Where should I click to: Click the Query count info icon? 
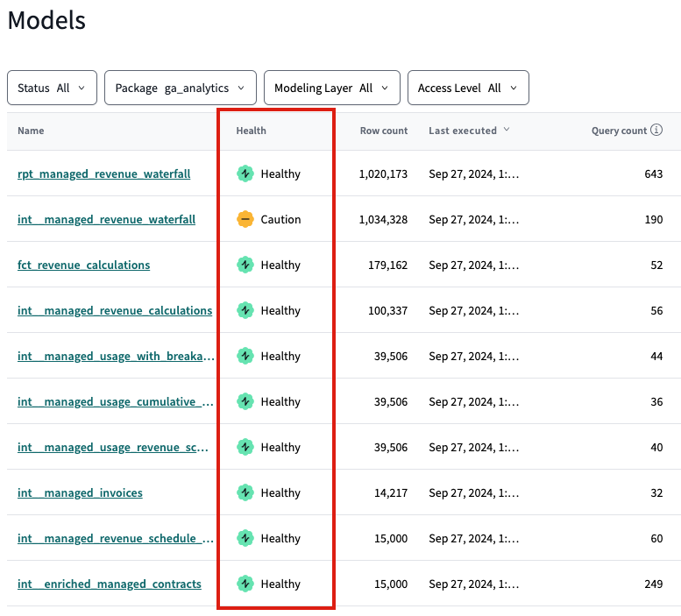(656, 131)
